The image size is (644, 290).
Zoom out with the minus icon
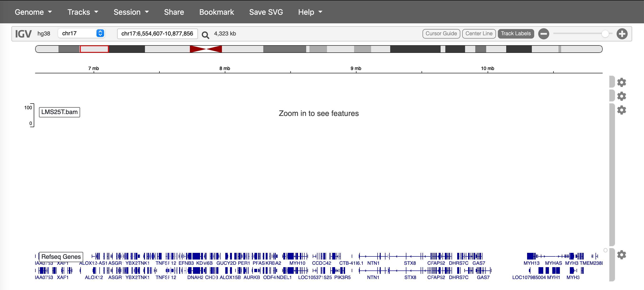543,34
